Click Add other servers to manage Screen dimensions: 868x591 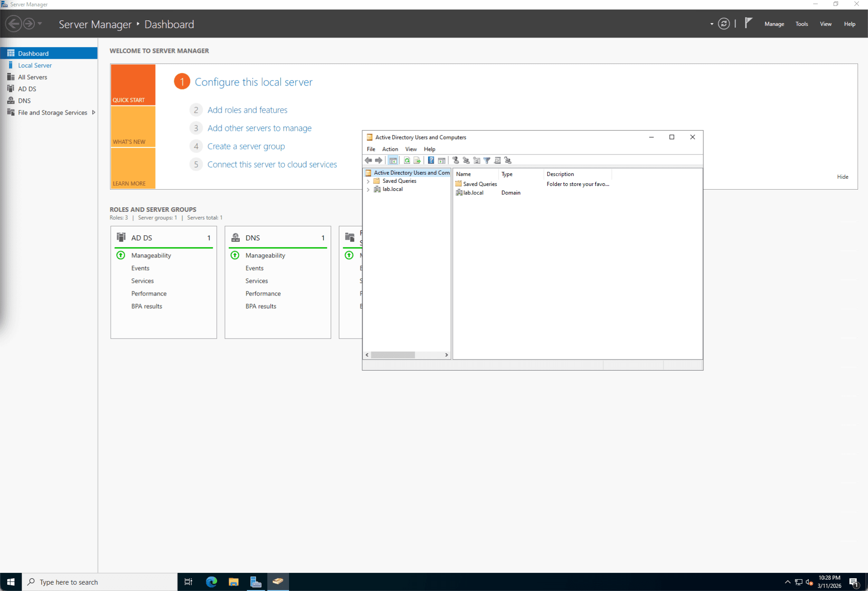pyautogui.click(x=259, y=128)
